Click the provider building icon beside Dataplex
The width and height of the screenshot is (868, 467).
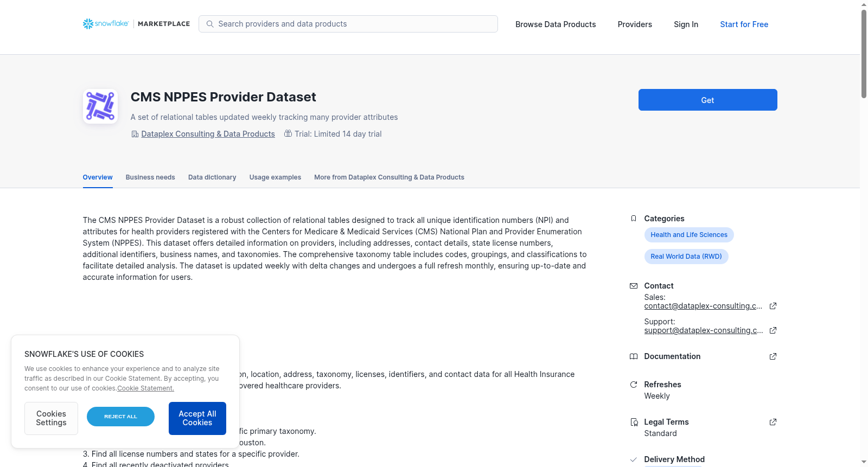(x=135, y=134)
